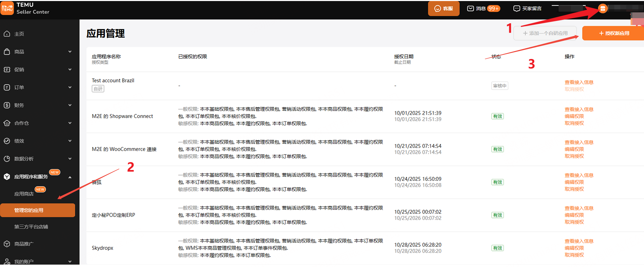
Task: Open 消息 messages envelope icon
Action: tap(470, 9)
